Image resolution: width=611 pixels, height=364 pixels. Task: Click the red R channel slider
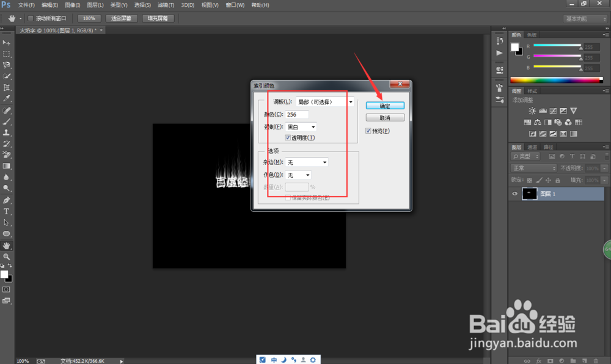[x=557, y=46]
